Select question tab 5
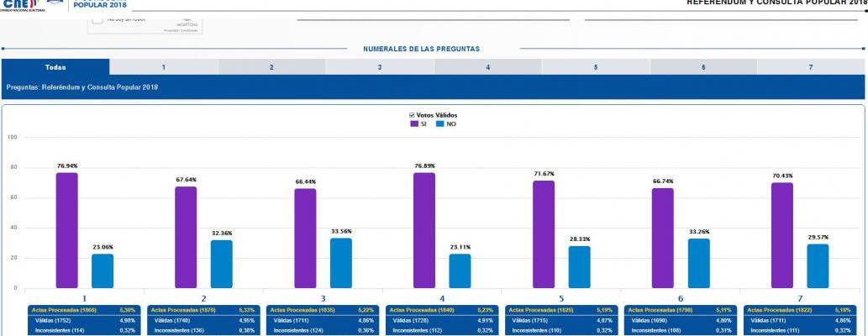Image resolution: width=868 pixels, height=336 pixels. pos(596,66)
